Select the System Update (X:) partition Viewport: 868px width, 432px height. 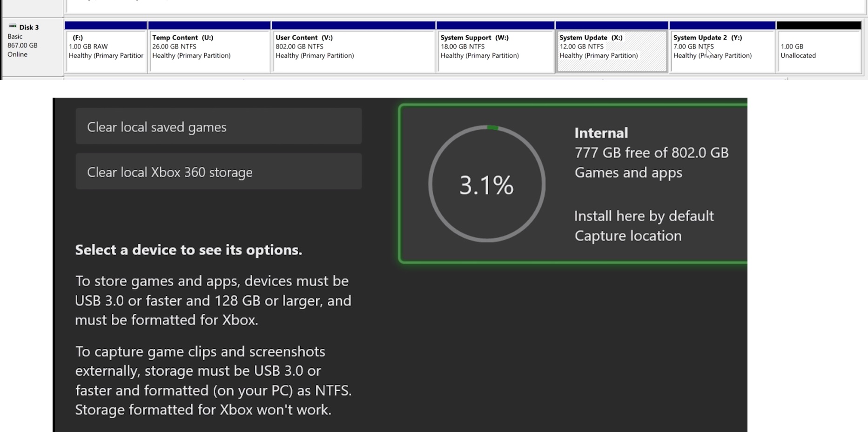tap(611, 49)
